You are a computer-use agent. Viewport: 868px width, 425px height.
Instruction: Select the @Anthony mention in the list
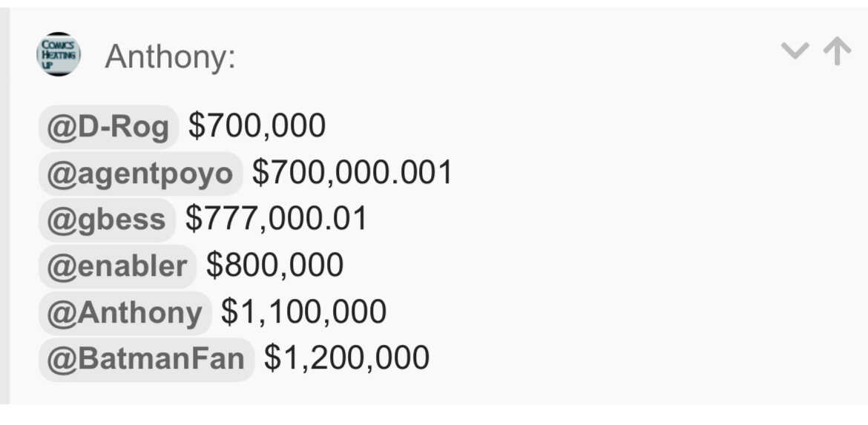[125, 313]
